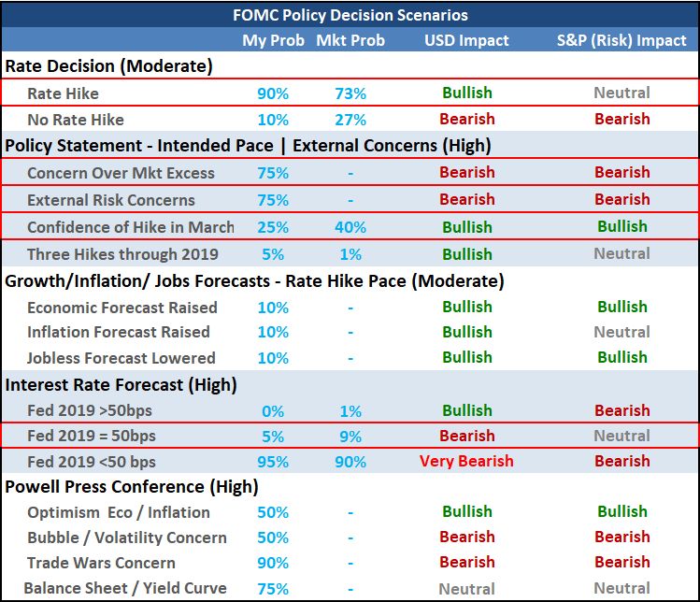
Task: Click 'Inflation Forecast Raised' row label
Action: 119,332
